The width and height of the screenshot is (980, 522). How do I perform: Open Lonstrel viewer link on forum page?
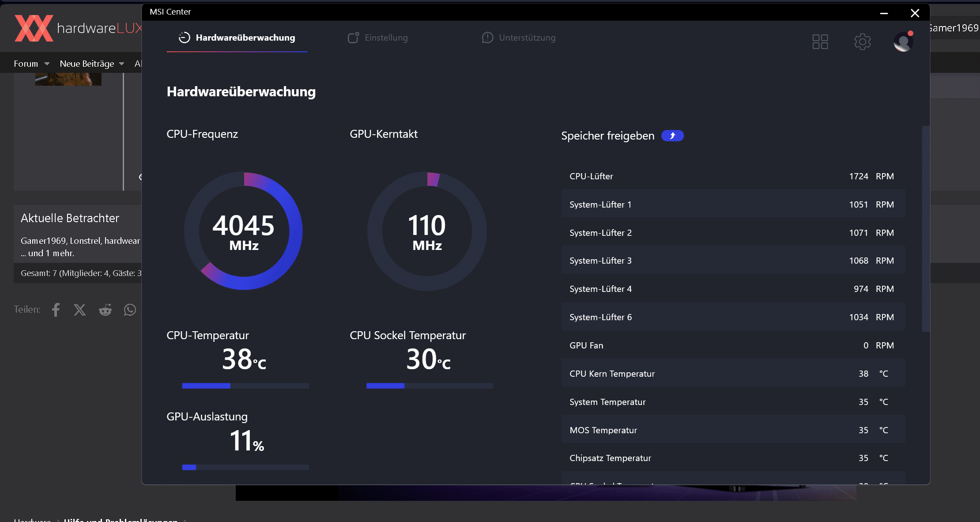tap(85, 241)
